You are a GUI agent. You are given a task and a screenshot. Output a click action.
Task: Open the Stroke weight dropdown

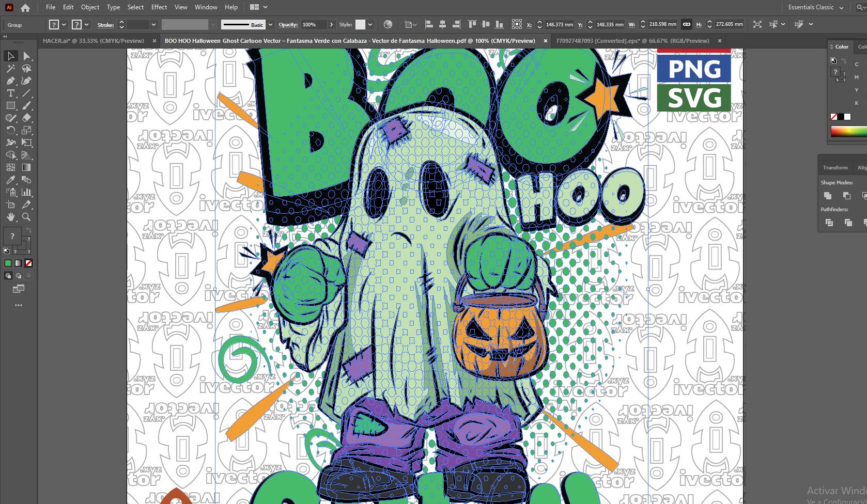[x=153, y=24]
